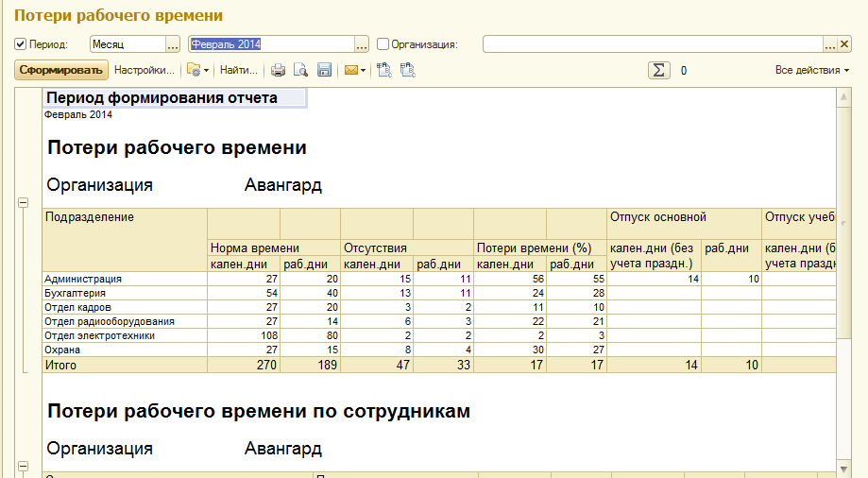Clear the Организация field with the X button

845,44
